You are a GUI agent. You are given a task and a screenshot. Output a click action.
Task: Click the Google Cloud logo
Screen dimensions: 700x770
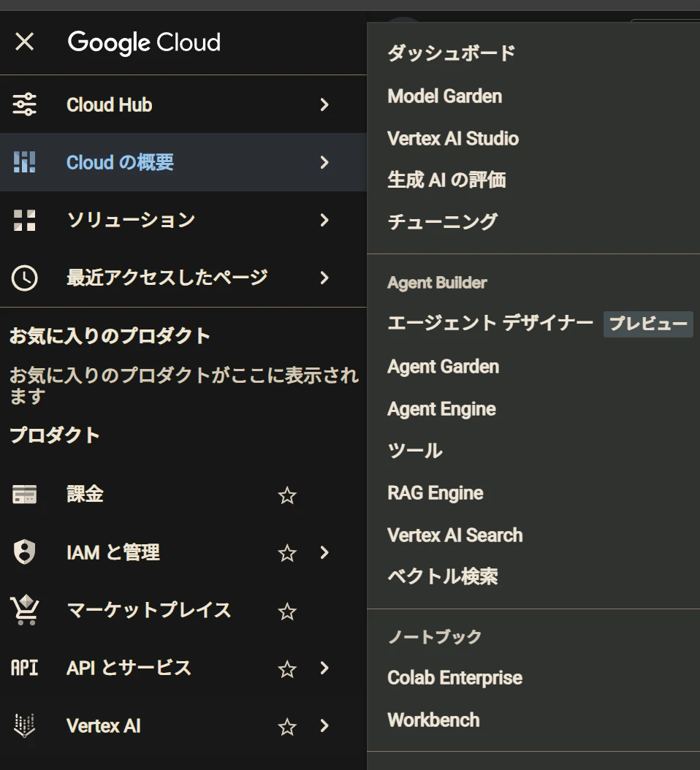(144, 42)
